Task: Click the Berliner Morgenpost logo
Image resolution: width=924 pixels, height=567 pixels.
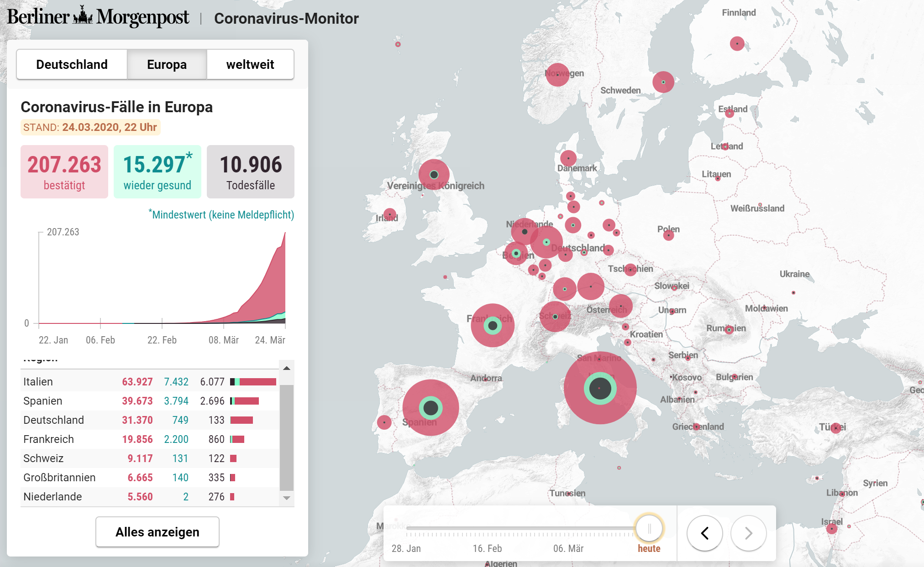Action: (x=98, y=17)
